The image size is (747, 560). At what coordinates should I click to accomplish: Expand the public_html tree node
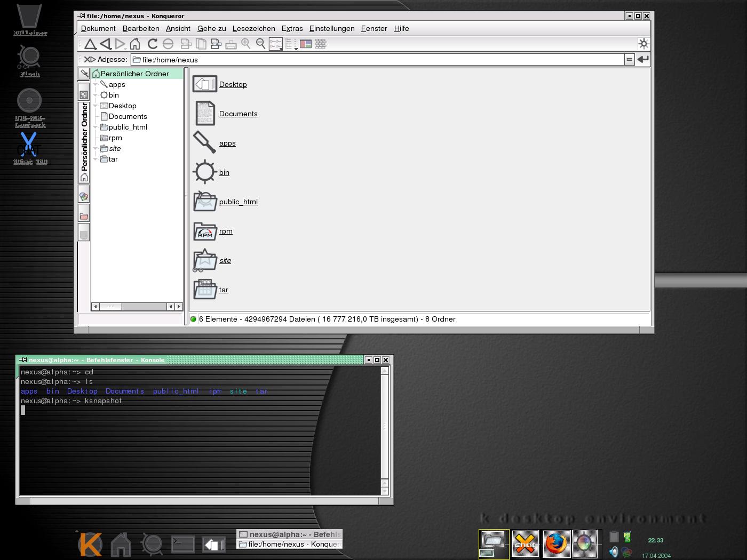point(96,127)
